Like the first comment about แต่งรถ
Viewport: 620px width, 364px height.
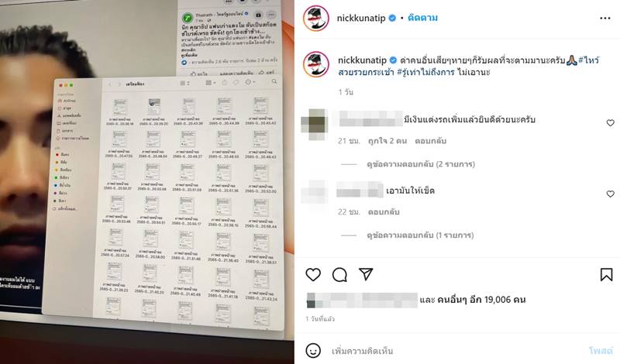coord(610,123)
